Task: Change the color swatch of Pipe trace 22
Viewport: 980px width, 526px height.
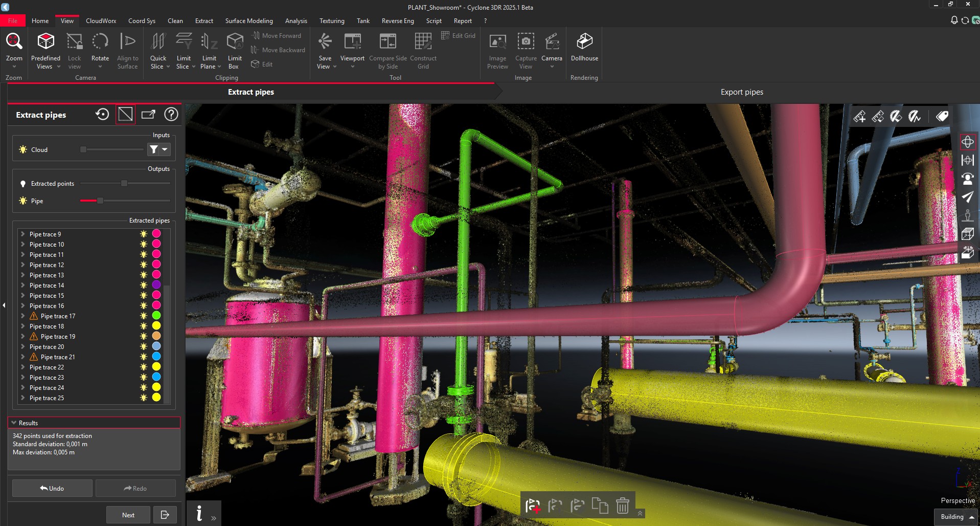Action: (x=157, y=366)
